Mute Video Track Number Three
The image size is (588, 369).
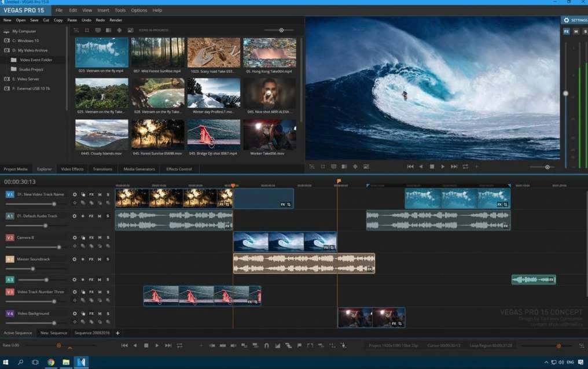point(100,292)
